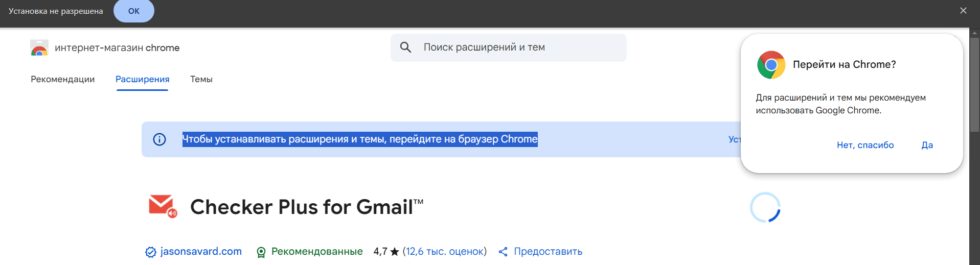Click the vertical scrollbar thumb
Image resolution: width=980 pixels, height=265 pixels.
point(974,82)
